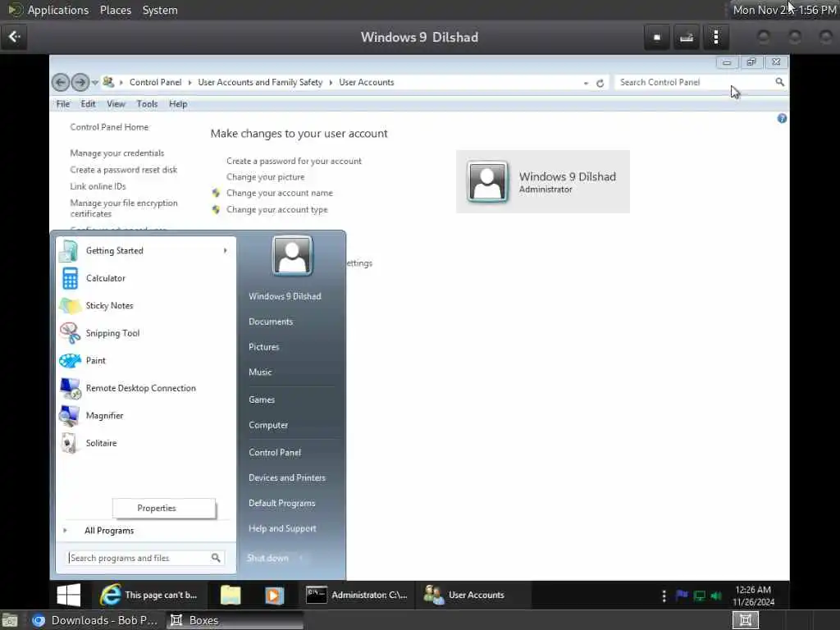This screenshot has height=630, width=840.
Task: Open Devices and Printers
Action: (x=286, y=477)
